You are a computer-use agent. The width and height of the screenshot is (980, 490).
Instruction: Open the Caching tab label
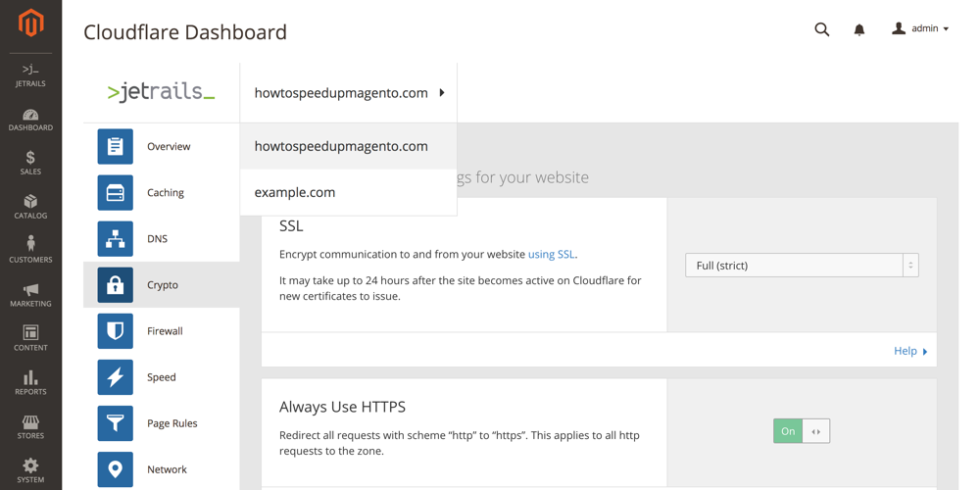click(166, 192)
